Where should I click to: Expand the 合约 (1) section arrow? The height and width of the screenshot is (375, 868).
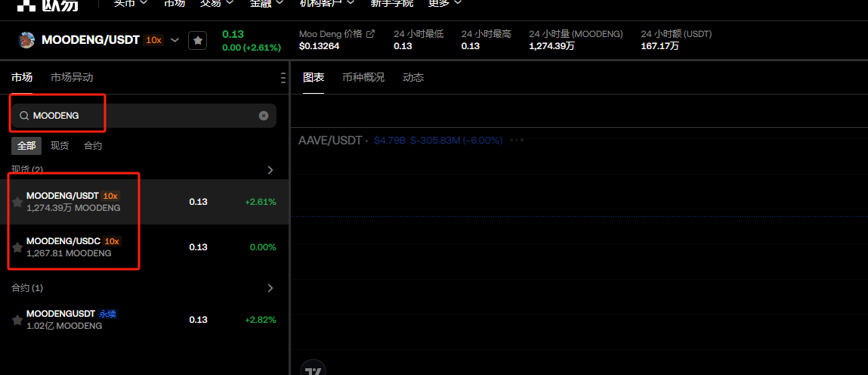tap(270, 288)
